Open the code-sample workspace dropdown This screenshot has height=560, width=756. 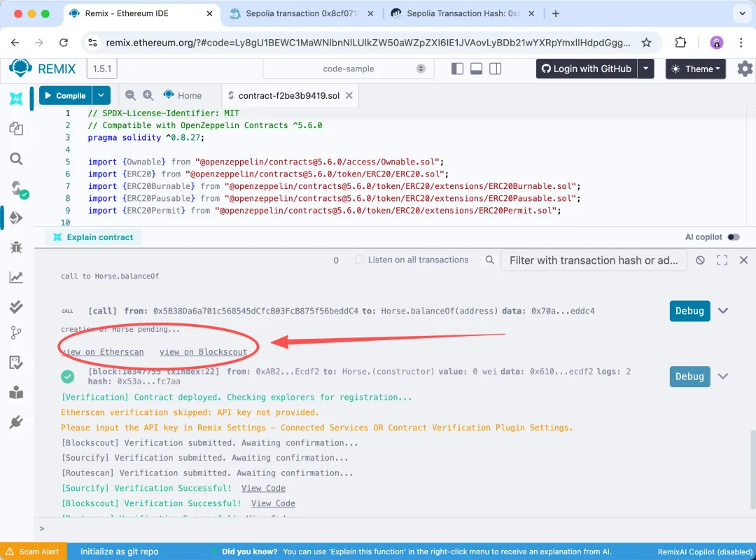349,69
